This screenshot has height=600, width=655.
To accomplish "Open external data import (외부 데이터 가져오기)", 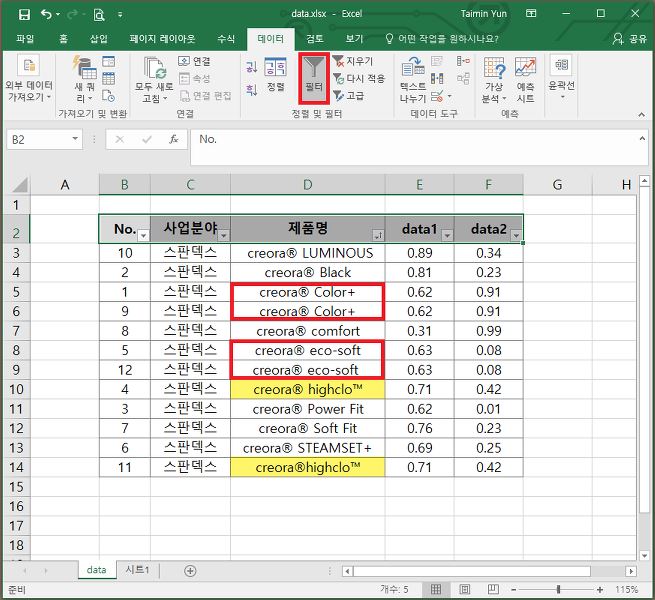I will click(28, 79).
